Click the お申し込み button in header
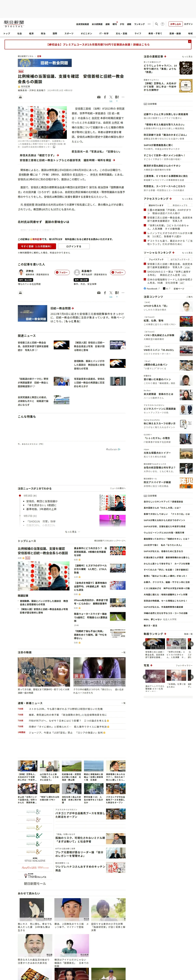The image size is (196, 980). [x=175, y=24]
